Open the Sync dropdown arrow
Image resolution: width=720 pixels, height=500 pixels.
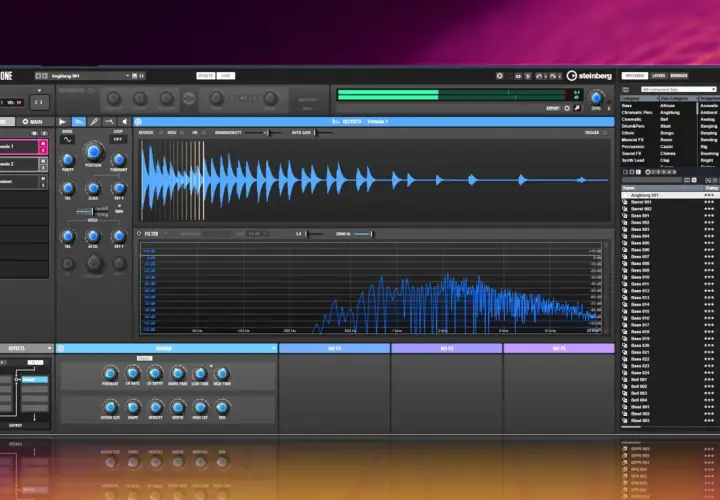(x=119, y=207)
